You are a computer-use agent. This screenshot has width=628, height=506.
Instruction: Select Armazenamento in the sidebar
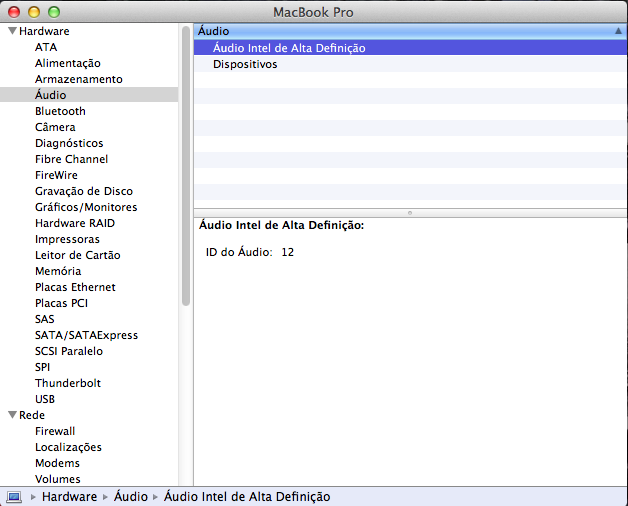(x=78, y=79)
